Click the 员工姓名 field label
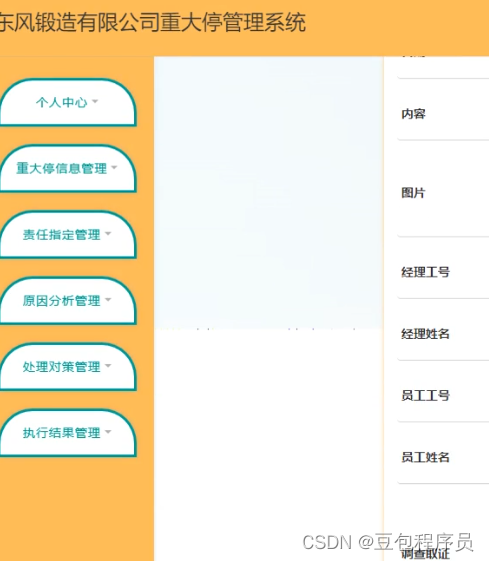The height and width of the screenshot is (561, 489). click(x=425, y=457)
